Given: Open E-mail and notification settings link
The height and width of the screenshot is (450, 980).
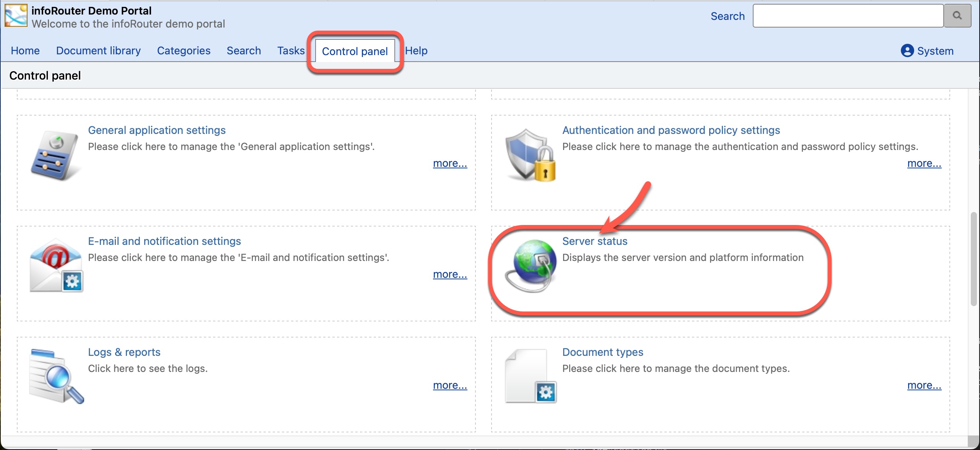Looking at the screenshot, I should point(164,241).
